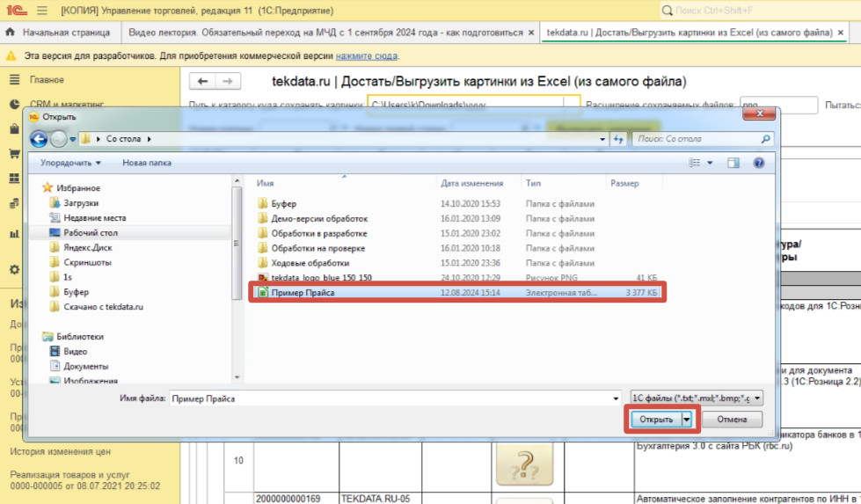Open the dialog help icon

tap(759, 163)
